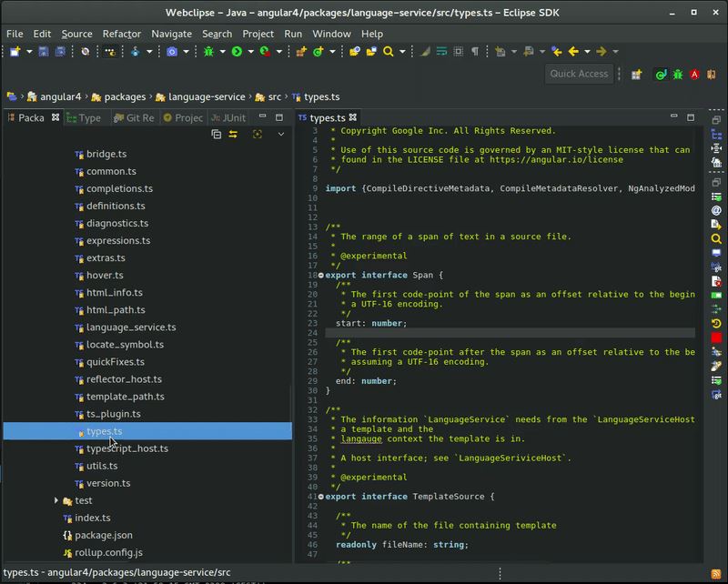Click the 'readonly fileName: string;' code line
Viewport: 728px width, 584px height.
click(402, 545)
